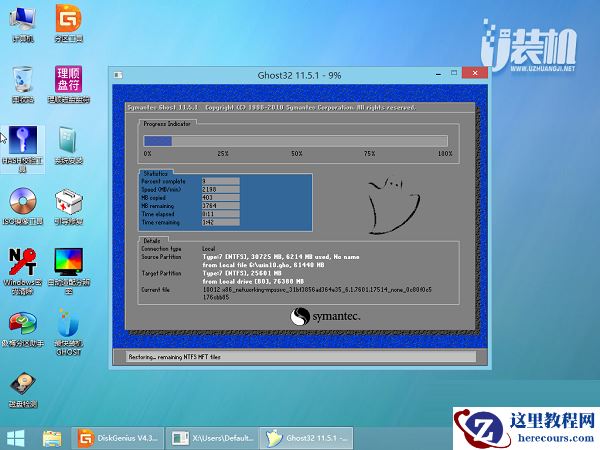Screen dimensions: 600x450
Task: Launch the partition assistant pie-chart icon
Action: tap(23, 329)
